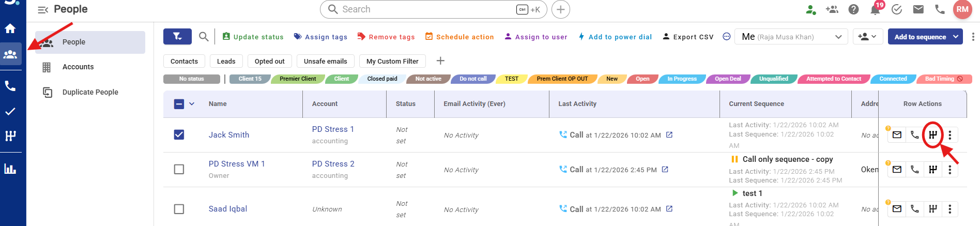Click the phone icon in PD Stress VM 1's row
This screenshot has height=226, width=980.
[914, 170]
